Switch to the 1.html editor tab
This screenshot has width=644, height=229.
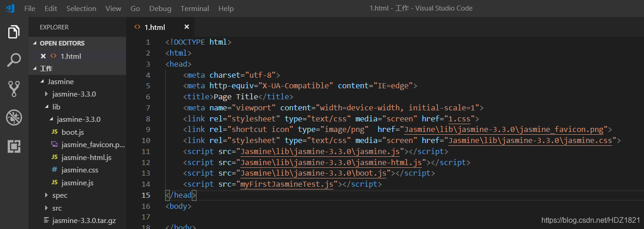click(160, 27)
